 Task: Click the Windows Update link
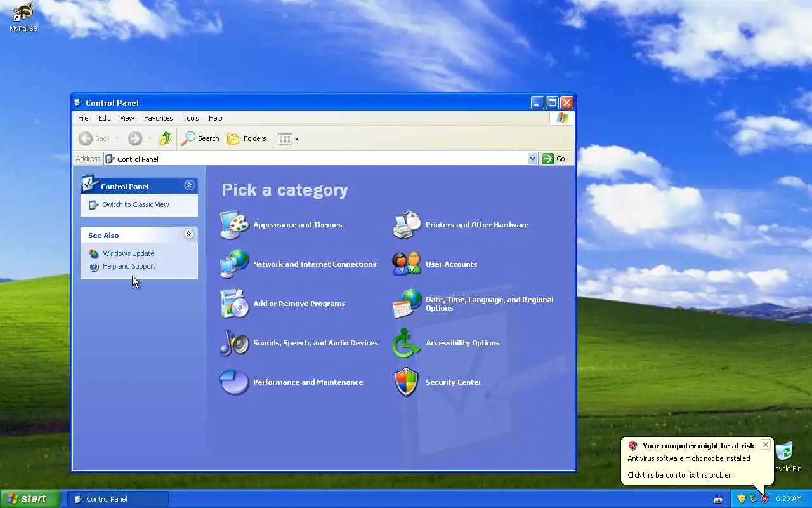[x=129, y=253]
